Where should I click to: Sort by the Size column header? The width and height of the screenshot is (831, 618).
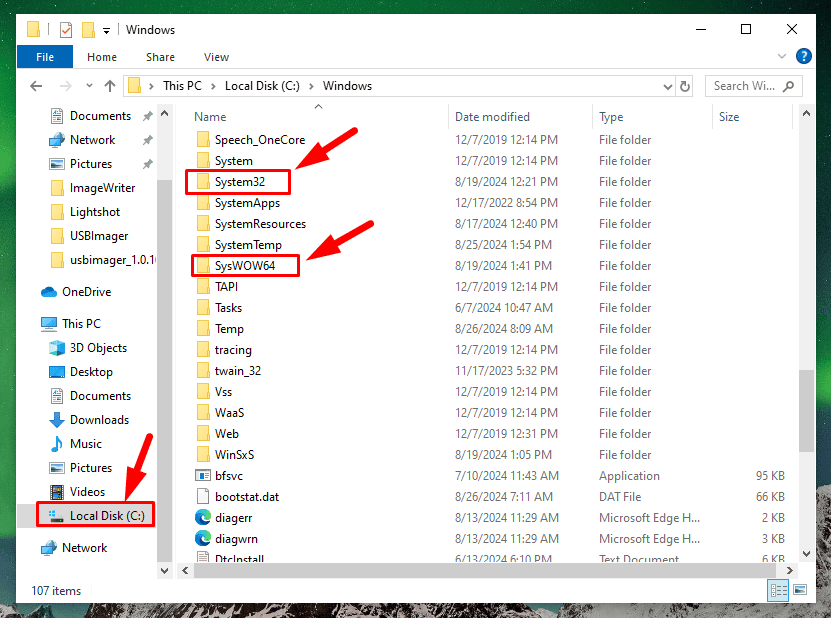pos(729,117)
